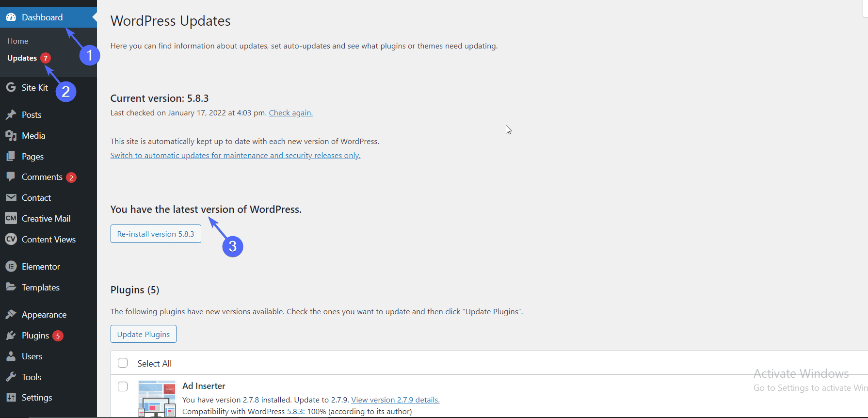Image resolution: width=868 pixels, height=418 pixels.
Task: Click the Select All label text
Action: tap(154, 363)
